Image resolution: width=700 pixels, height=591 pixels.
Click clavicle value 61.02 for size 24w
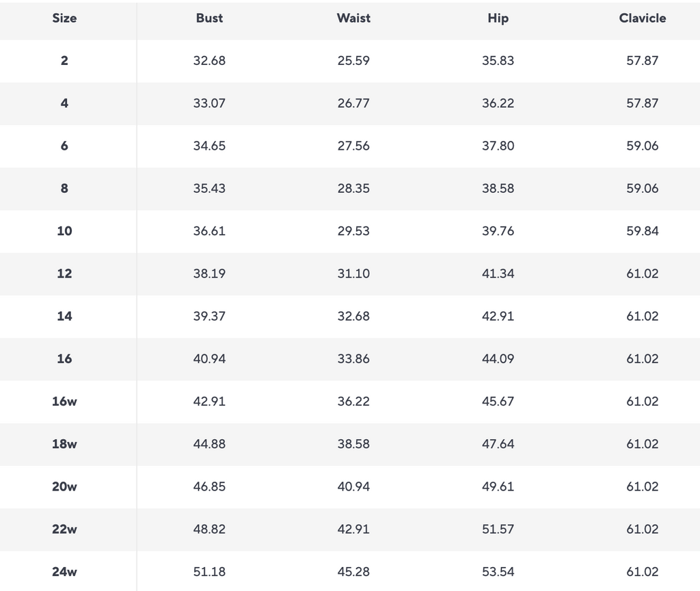tap(642, 572)
